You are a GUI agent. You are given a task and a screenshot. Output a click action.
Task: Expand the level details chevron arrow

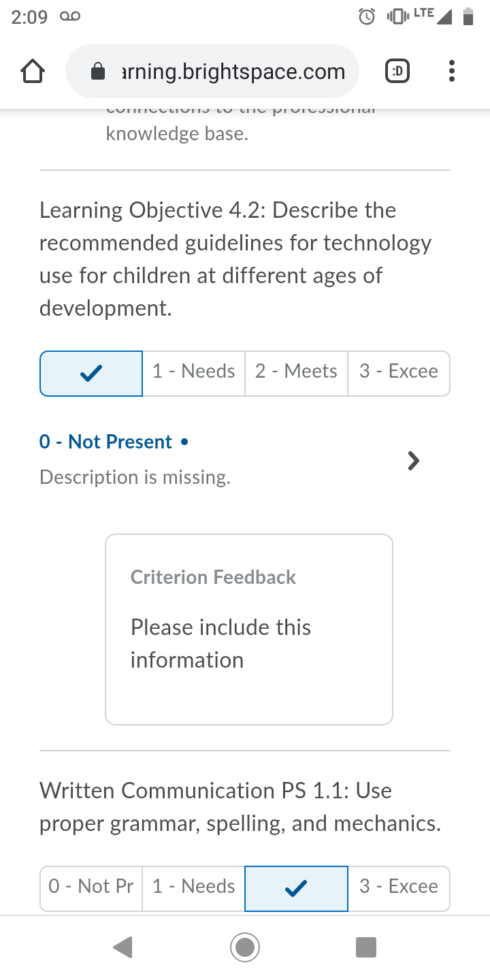413,461
